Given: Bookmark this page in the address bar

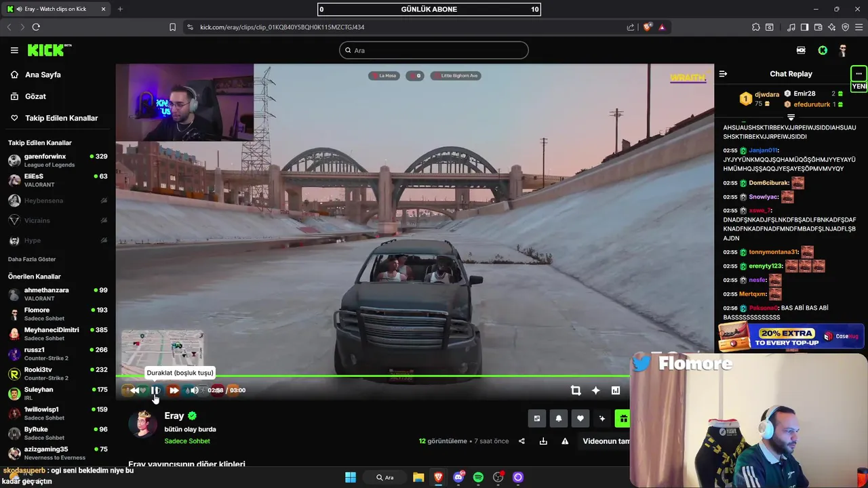Looking at the screenshot, I should click(172, 27).
